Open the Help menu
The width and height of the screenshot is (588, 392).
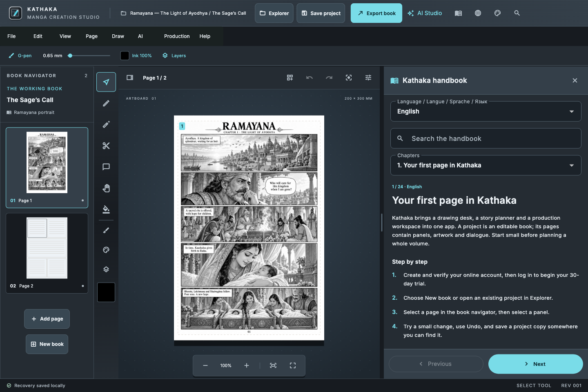click(x=205, y=36)
